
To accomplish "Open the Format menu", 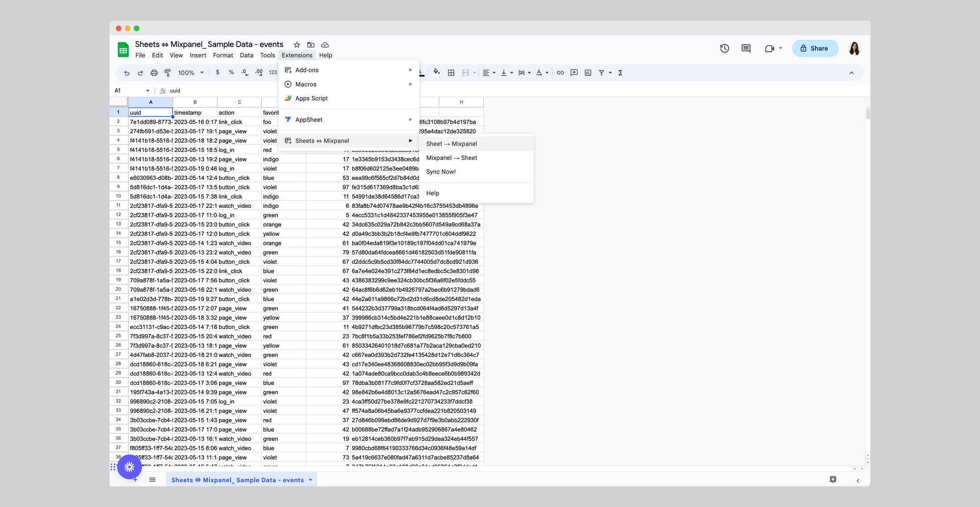I will tap(223, 55).
